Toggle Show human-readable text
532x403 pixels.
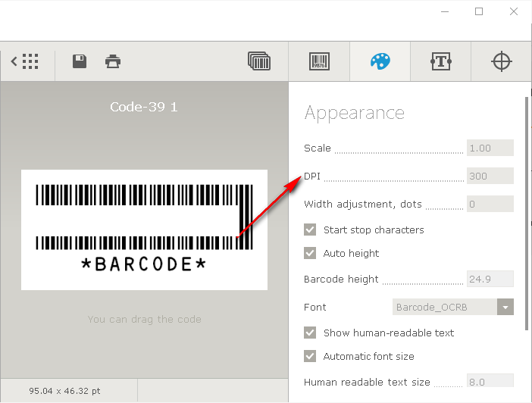310,333
